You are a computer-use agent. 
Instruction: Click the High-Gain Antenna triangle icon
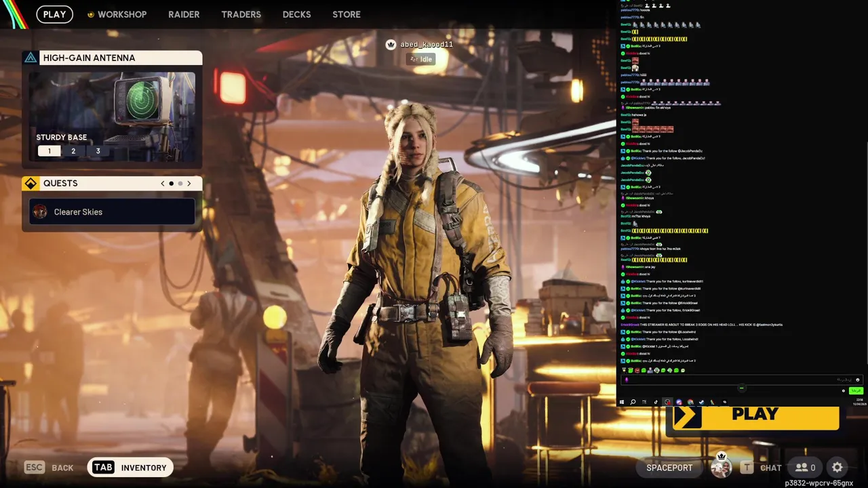coord(31,58)
